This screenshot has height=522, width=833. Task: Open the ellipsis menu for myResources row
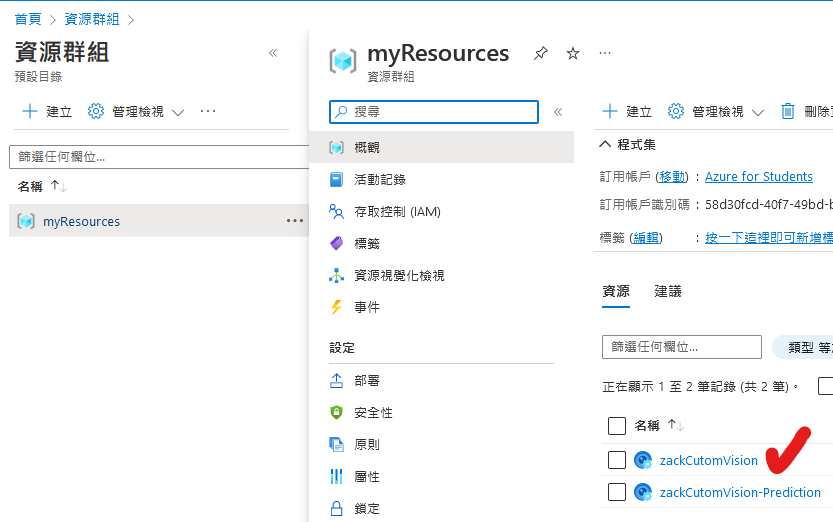point(295,220)
